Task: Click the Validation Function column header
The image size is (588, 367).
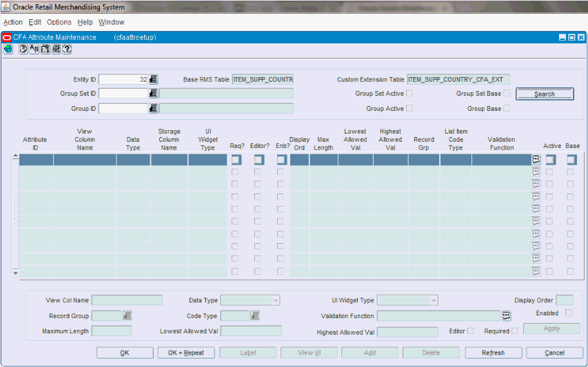Action: click(501, 143)
